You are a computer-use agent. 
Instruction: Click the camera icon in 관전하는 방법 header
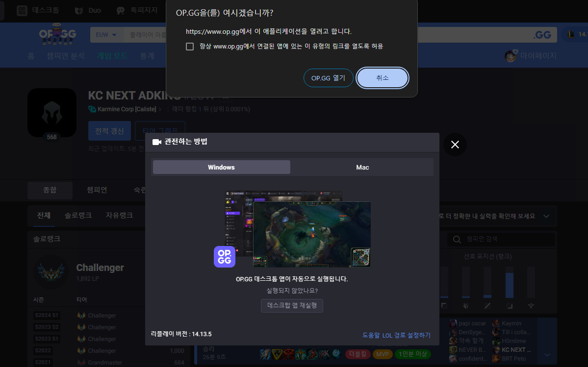(157, 142)
